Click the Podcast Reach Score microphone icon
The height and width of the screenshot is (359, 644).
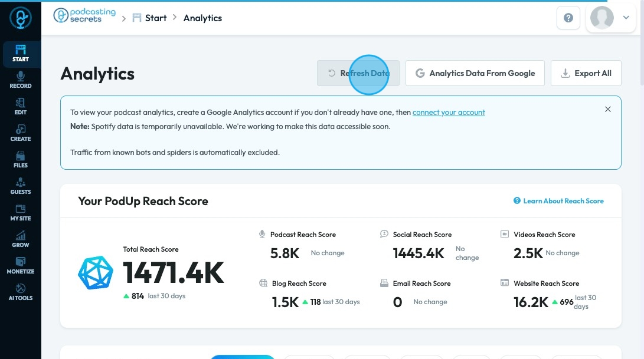pyautogui.click(x=262, y=234)
